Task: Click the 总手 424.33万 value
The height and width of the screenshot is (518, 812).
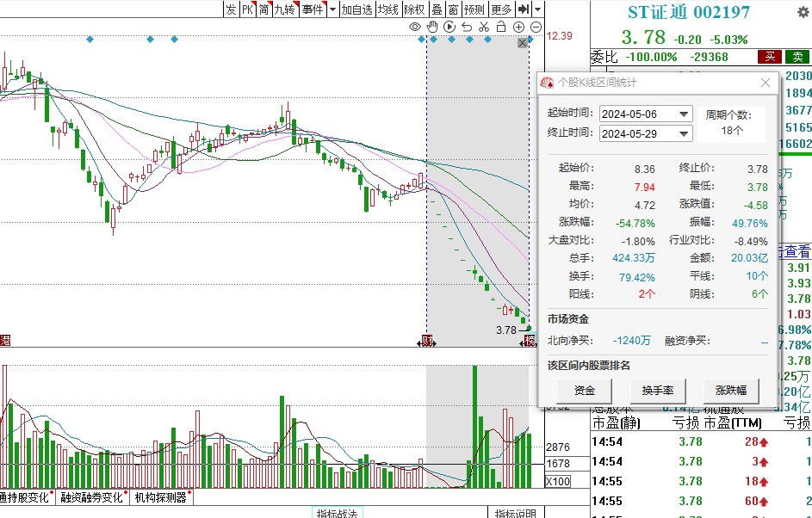Action: coord(634,257)
